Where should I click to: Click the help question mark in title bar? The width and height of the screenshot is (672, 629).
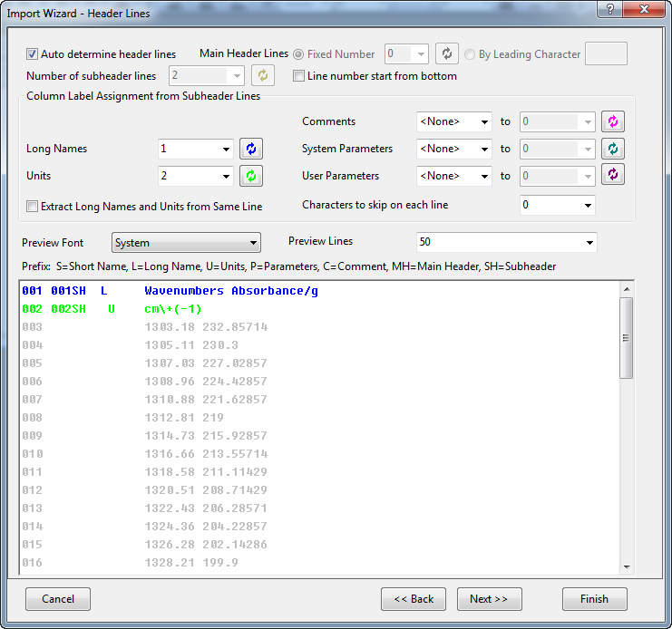[x=611, y=10]
